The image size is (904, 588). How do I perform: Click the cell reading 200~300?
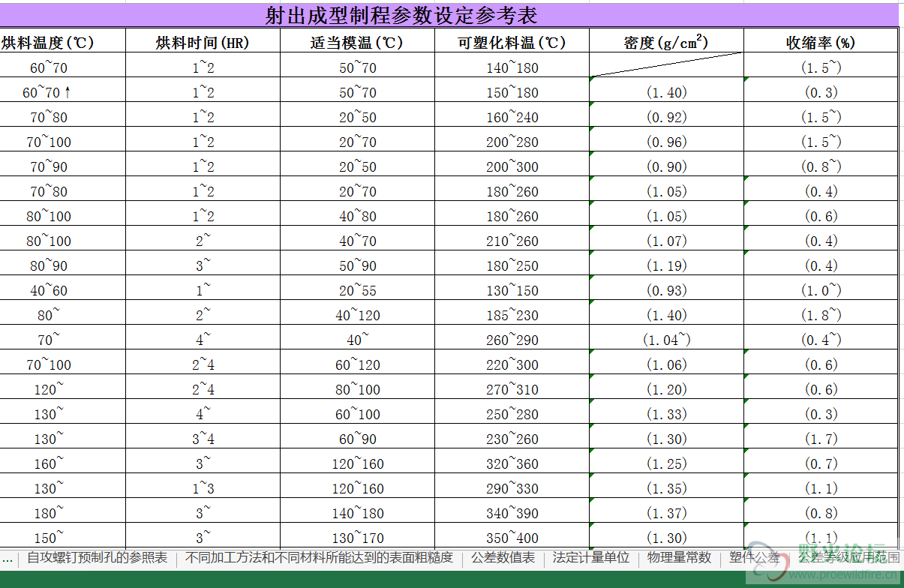click(x=512, y=164)
